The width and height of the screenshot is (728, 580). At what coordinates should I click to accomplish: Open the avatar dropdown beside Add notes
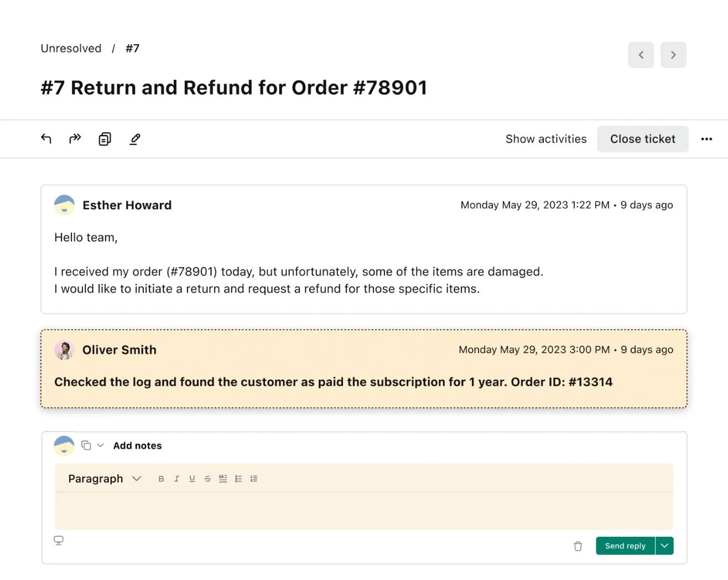[x=101, y=445]
